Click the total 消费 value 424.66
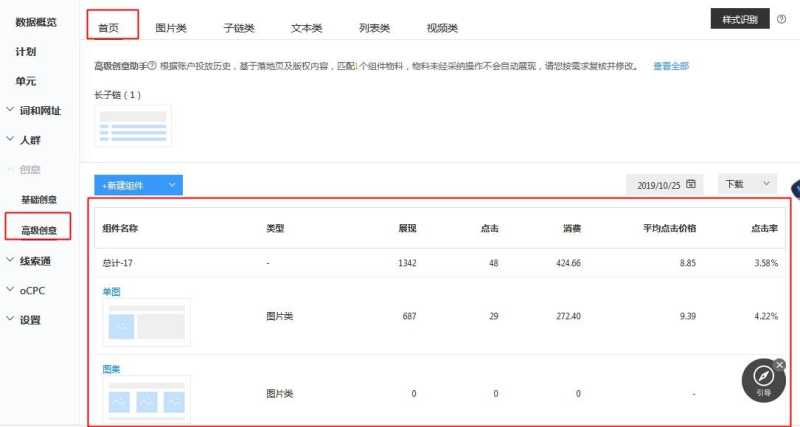The height and width of the screenshot is (427, 800). [568, 263]
